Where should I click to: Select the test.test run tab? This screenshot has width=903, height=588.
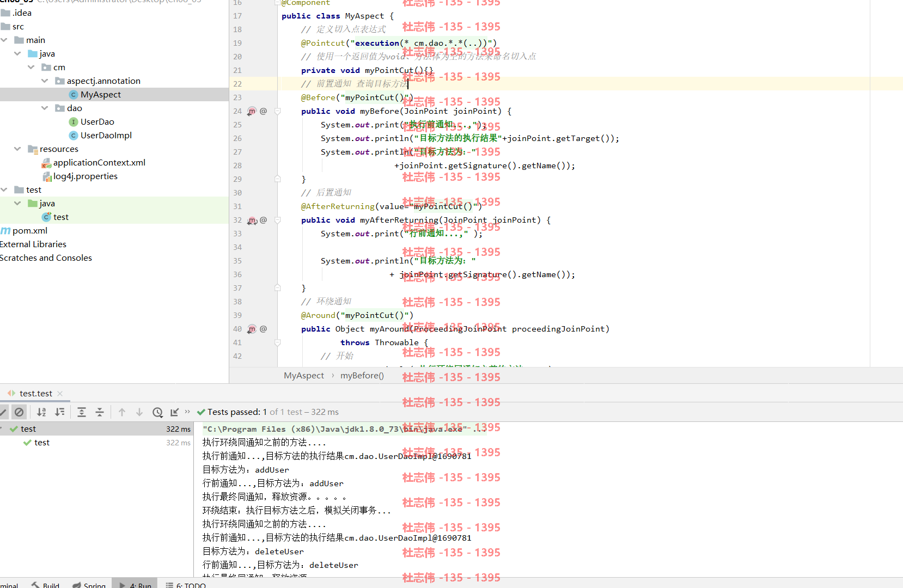tap(35, 393)
